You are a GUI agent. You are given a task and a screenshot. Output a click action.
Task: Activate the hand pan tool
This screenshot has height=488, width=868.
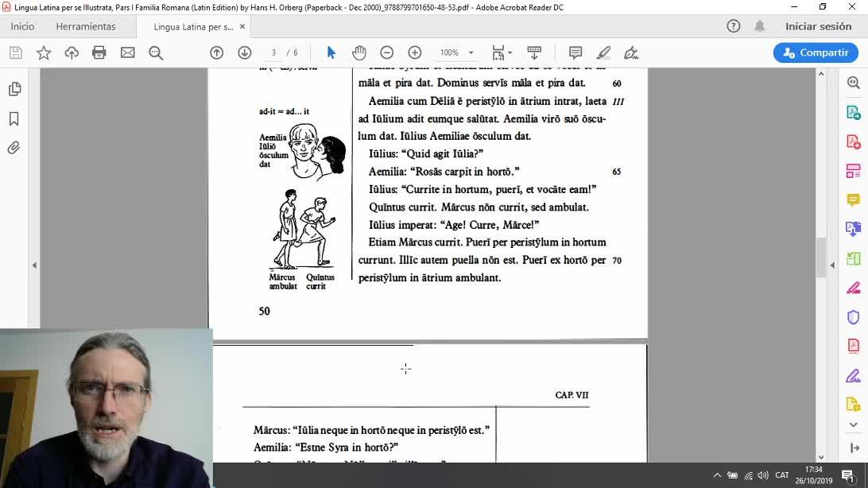pyautogui.click(x=359, y=52)
